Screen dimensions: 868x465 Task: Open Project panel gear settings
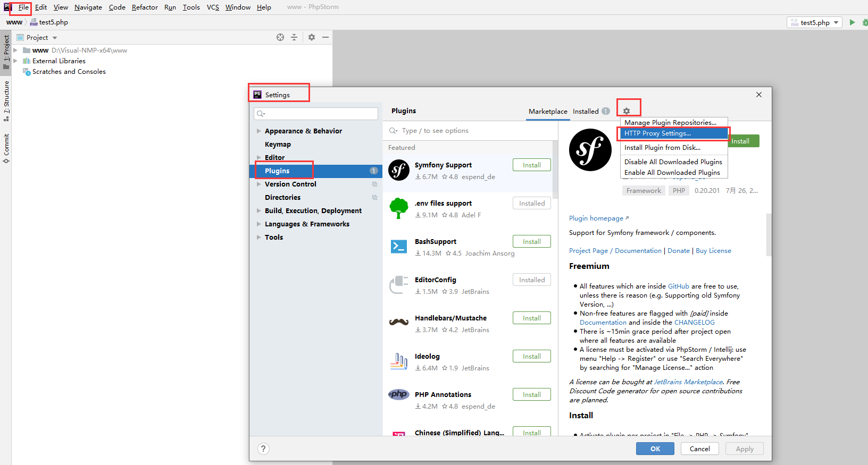tap(312, 37)
